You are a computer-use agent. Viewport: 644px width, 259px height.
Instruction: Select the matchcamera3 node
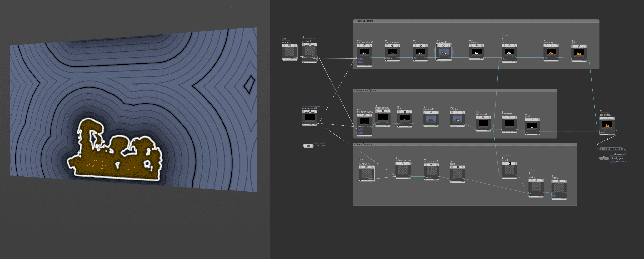tap(432, 172)
